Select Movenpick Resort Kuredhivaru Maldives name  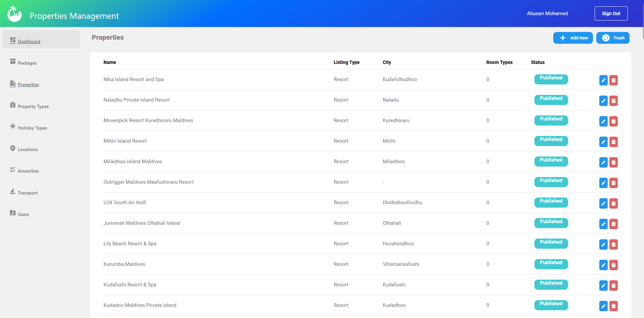148,120
